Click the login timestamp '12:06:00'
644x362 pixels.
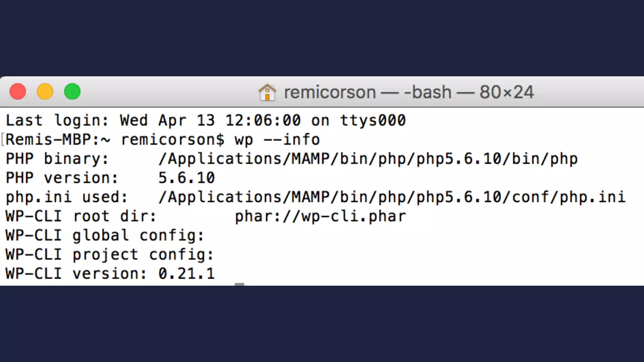pyautogui.click(x=263, y=121)
